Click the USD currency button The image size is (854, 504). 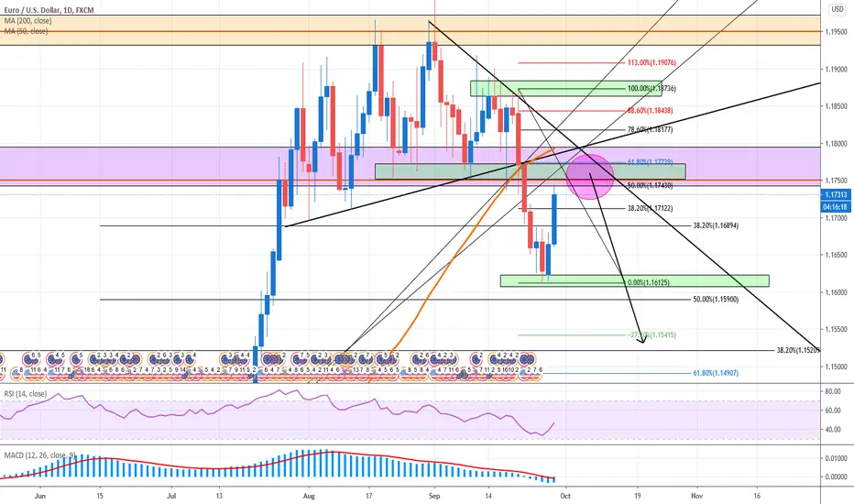point(838,9)
